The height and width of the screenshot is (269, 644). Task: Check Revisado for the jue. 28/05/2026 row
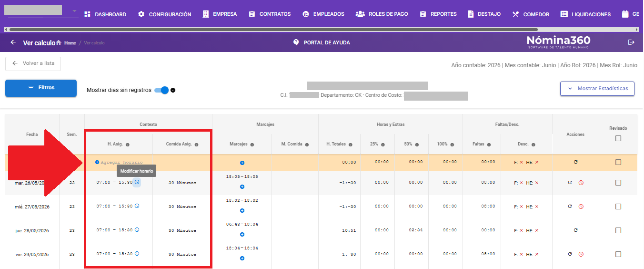[618, 230]
